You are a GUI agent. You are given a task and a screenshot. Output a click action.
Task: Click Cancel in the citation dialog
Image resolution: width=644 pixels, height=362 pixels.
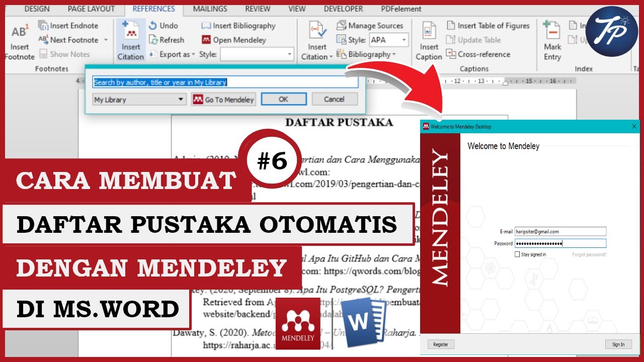[335, 99]
